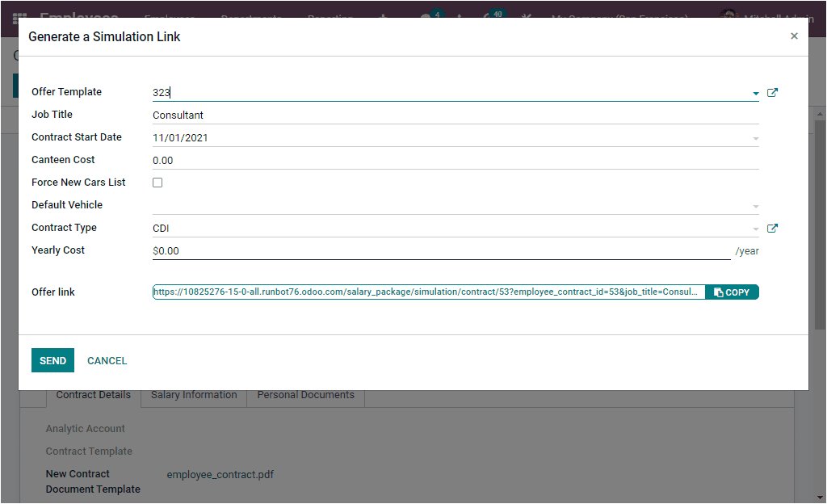Open the Contract Type record via external link icon
827x504 pixels.
[x=772, y=228]
